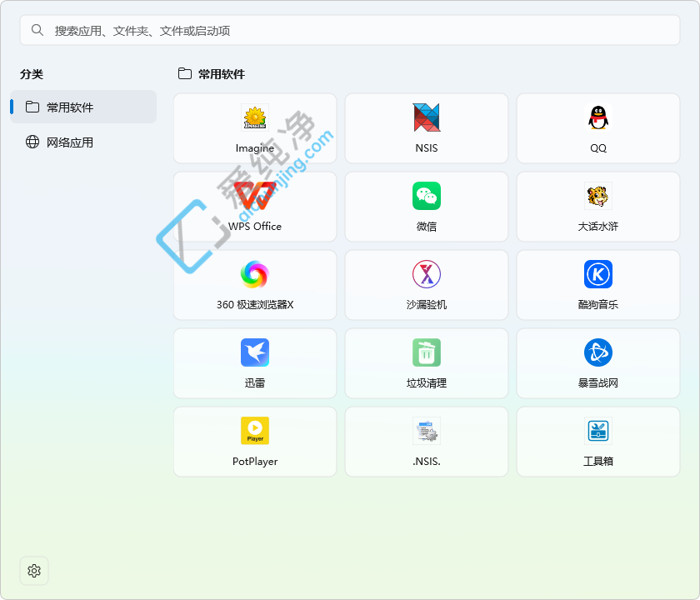Open the QQ penguin icon
The height and width of the screenshot is (600, 700).
(598, 117)
